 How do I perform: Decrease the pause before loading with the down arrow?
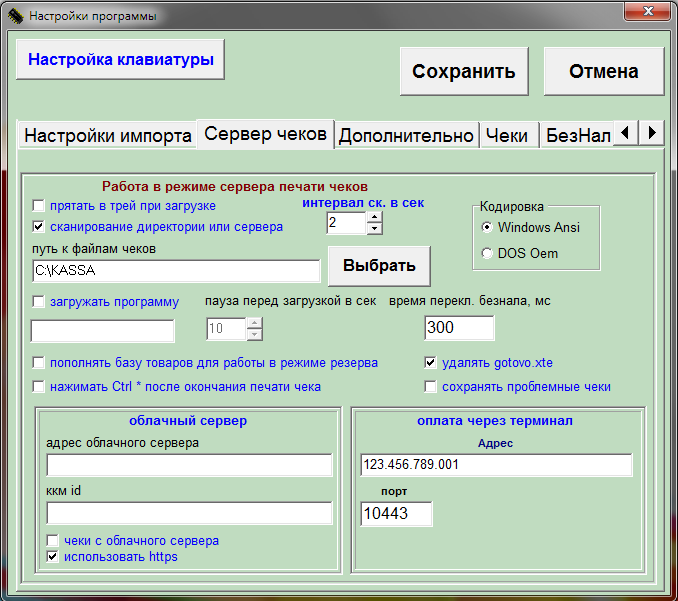[255, 334]
